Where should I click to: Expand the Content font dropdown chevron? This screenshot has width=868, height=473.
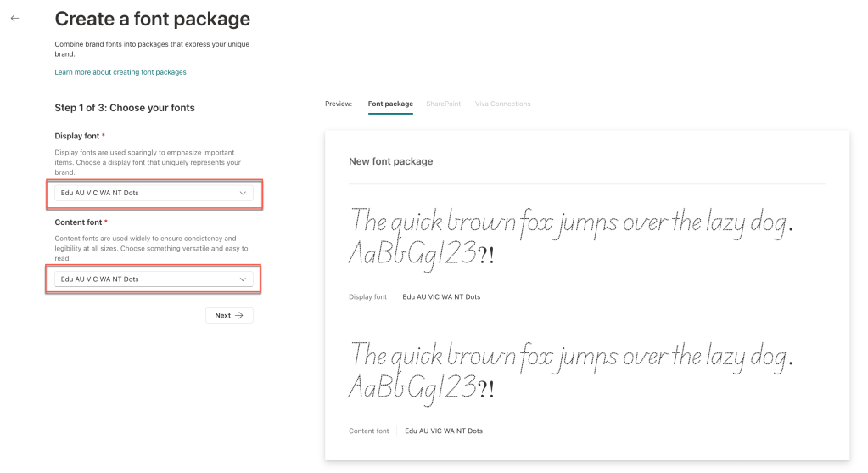coord(243,279)
